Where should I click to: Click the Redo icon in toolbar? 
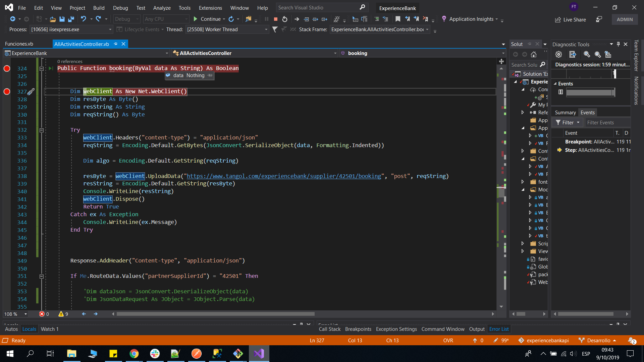pyautogui.click(x=98, y=19)
